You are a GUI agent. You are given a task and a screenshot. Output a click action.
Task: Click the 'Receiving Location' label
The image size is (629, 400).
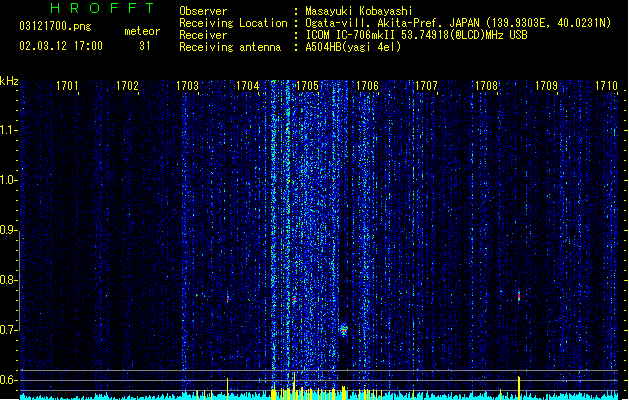coord(233,23)
